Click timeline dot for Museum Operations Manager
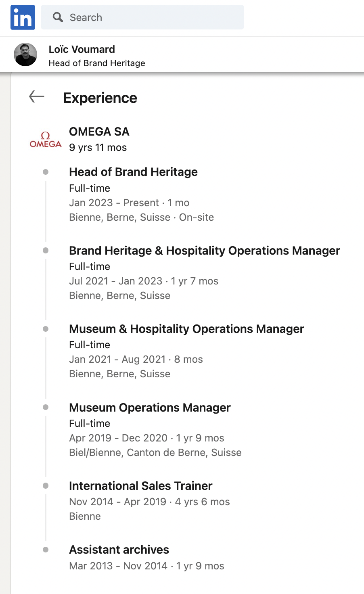Screen dimensions: 364x594 pyautogui.click(x=46, y=407)
